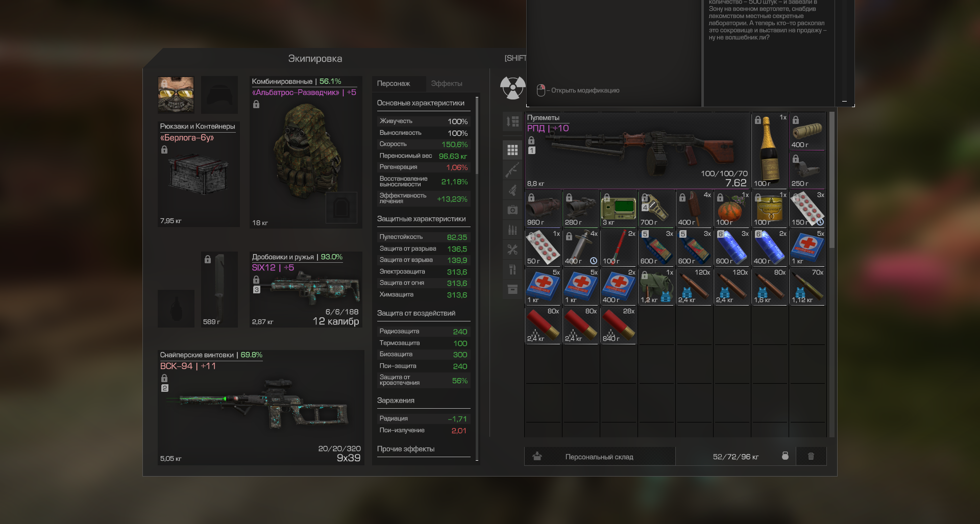Filter inventory by rifles icon
980x524 pixels.
coord(512,170)
